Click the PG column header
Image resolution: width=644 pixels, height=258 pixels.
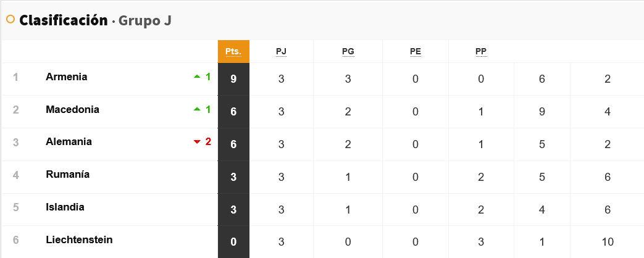click(348, 51)
